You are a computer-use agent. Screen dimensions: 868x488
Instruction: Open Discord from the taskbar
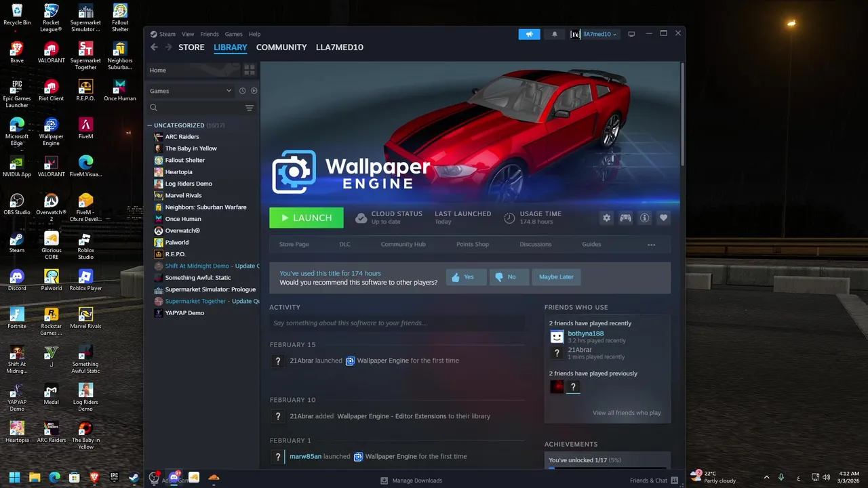pyautogui.click(x=174, y=477)
